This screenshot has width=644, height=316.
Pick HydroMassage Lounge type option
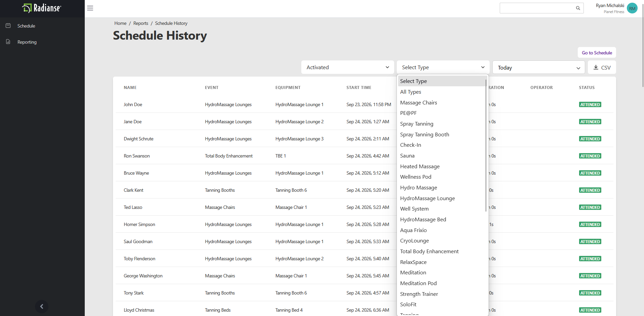tap(442, 198)
